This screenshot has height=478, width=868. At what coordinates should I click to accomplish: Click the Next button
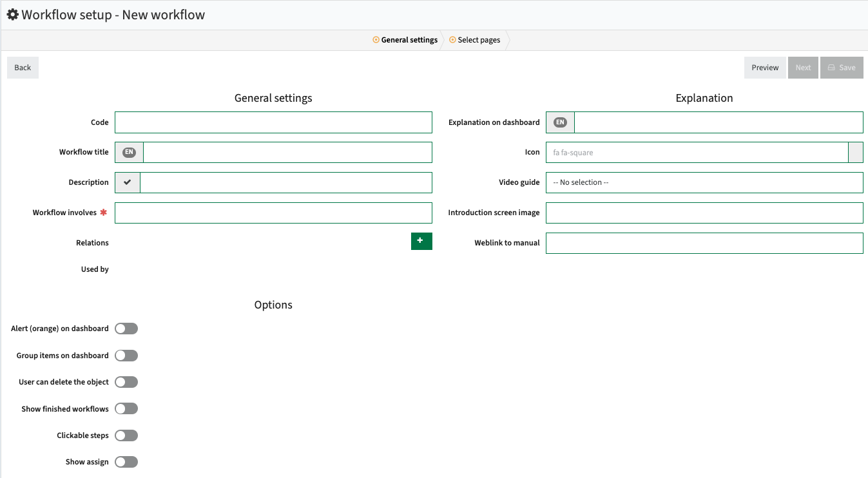tap(803, 68)
